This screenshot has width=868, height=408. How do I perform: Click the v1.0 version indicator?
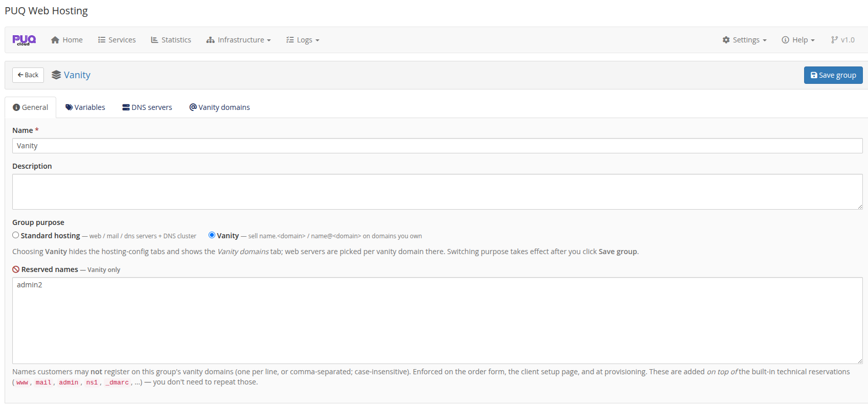click(x=842, y=40)
